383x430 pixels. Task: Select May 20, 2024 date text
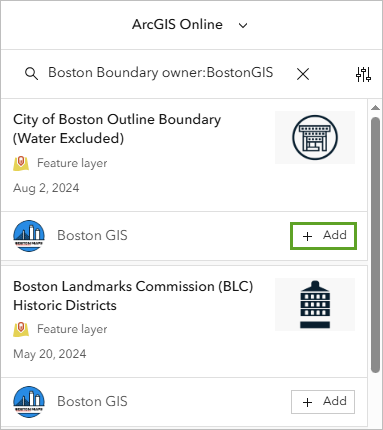(50, 354)
